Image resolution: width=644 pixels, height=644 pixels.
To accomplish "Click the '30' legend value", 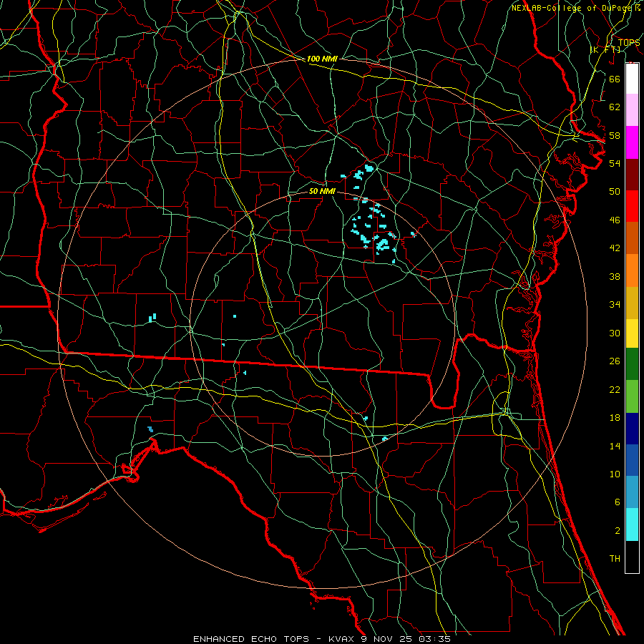I will [615, 333].
